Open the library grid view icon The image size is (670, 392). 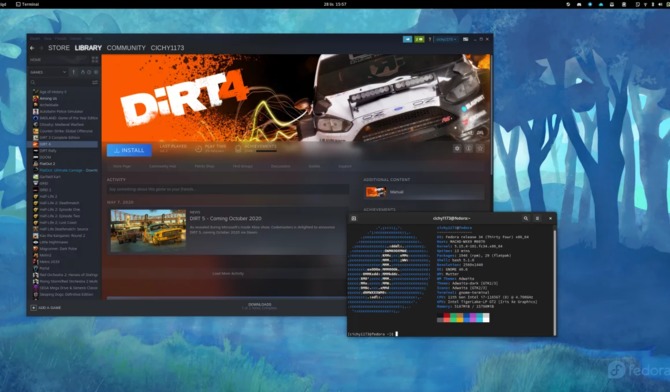95,59
